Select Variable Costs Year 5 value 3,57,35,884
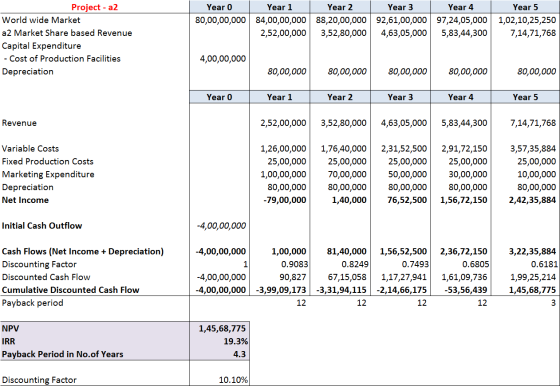 pyautogui.click(x=533, y=149)
